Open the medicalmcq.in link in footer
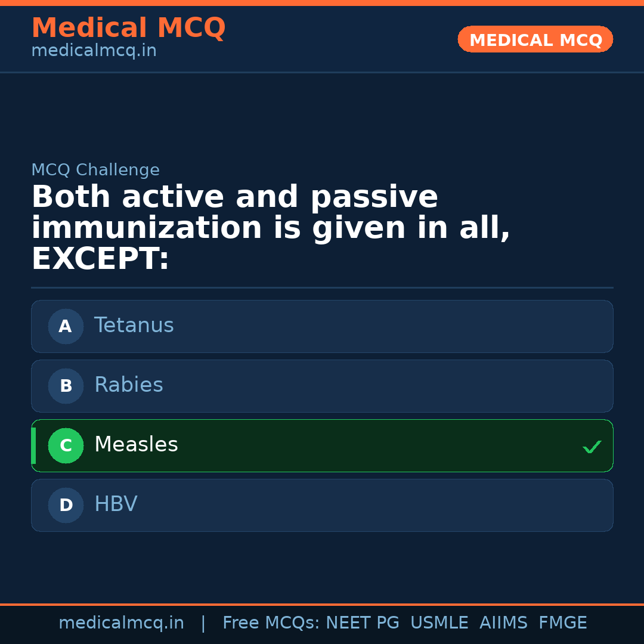Image resolution: width=644 pixels, height=644 pixels. (121, 623)
